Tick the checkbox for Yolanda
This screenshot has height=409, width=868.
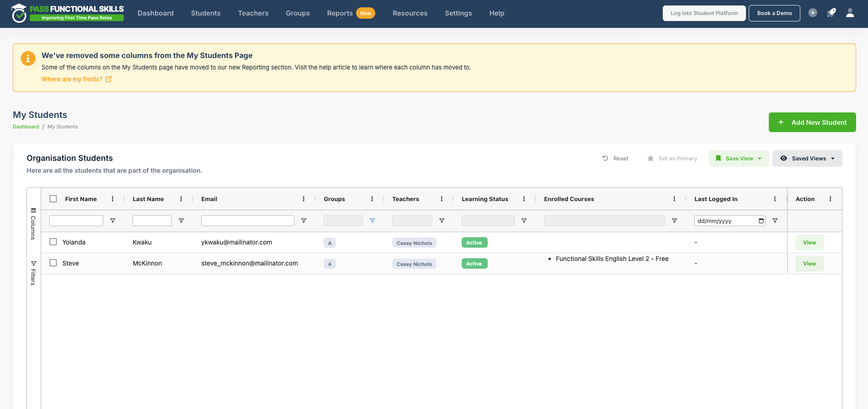(53, 242)
